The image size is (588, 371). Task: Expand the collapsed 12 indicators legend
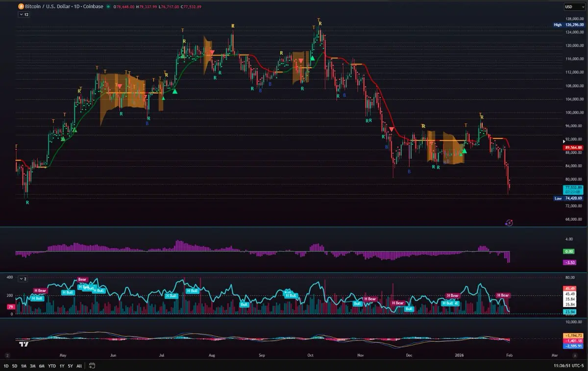pos(23,15)
